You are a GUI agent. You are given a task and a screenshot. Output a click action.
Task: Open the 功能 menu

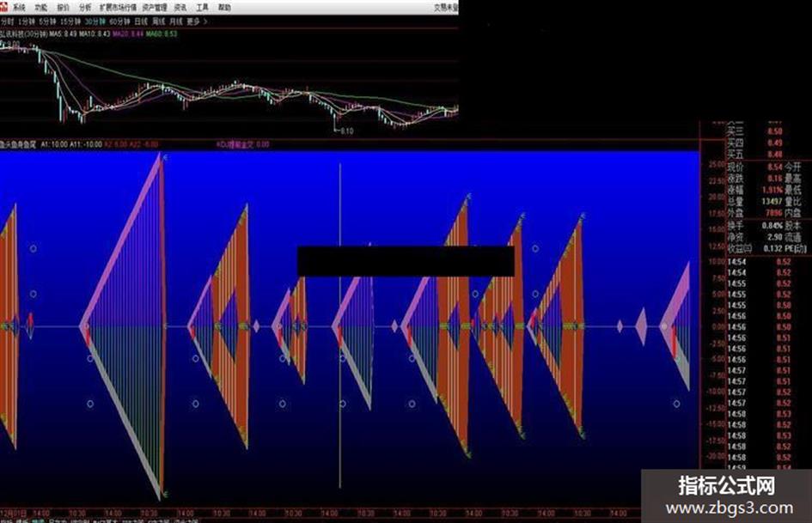pos(41,8)
